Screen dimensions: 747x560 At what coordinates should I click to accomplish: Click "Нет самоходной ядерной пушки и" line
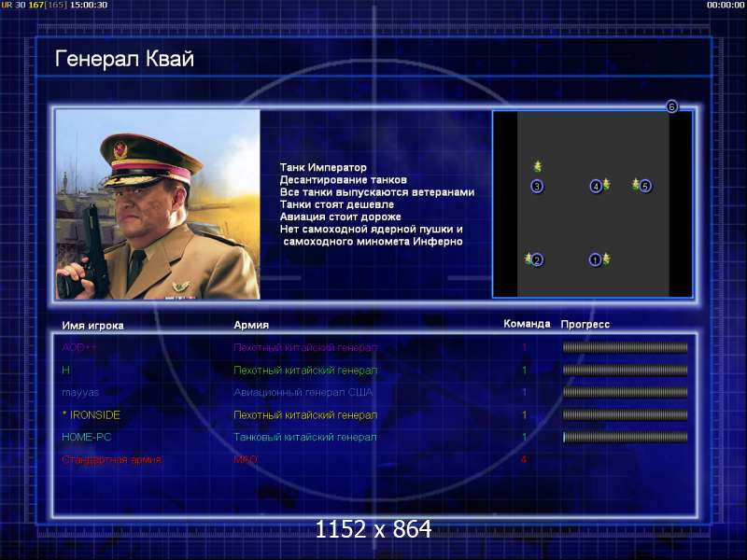[371, 230]
